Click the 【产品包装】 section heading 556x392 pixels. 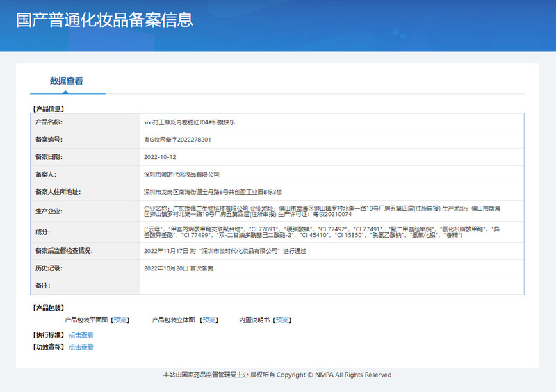tap(49, 308)
